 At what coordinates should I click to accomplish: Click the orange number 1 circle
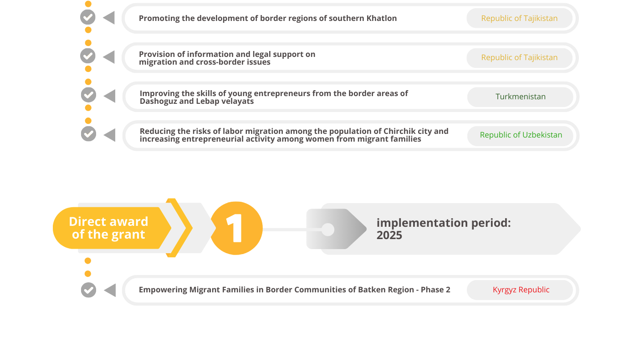tap(236, 228)
